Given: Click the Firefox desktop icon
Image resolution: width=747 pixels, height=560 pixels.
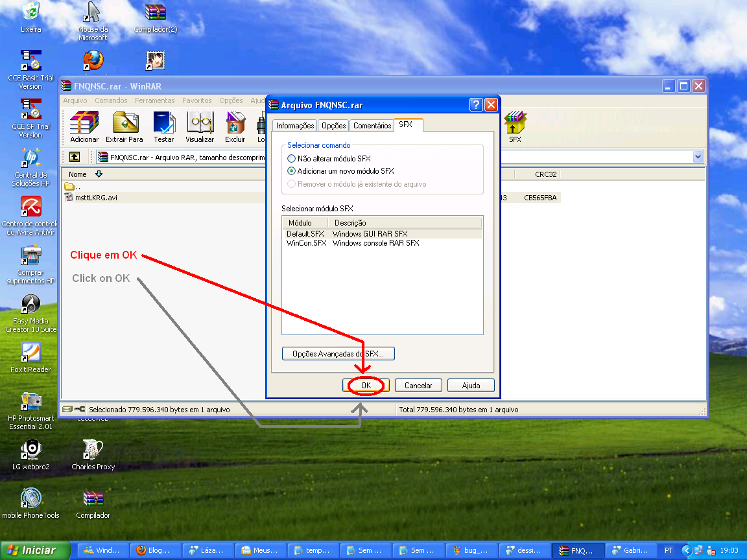Looking at the screenshot, I should tap(93, 61).
